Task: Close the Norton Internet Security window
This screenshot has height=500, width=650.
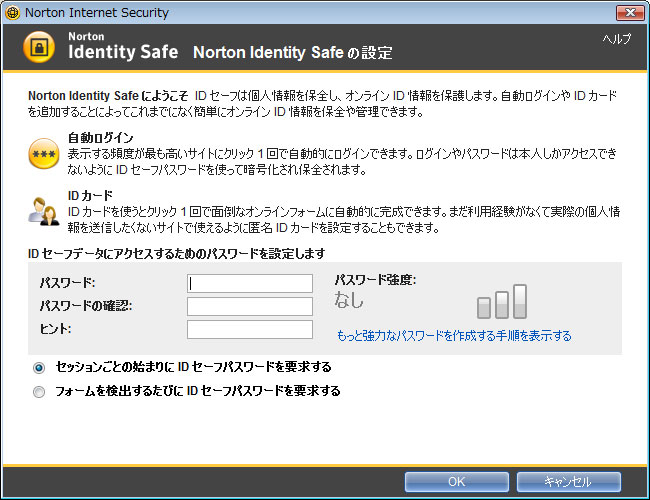Action: 630,12
